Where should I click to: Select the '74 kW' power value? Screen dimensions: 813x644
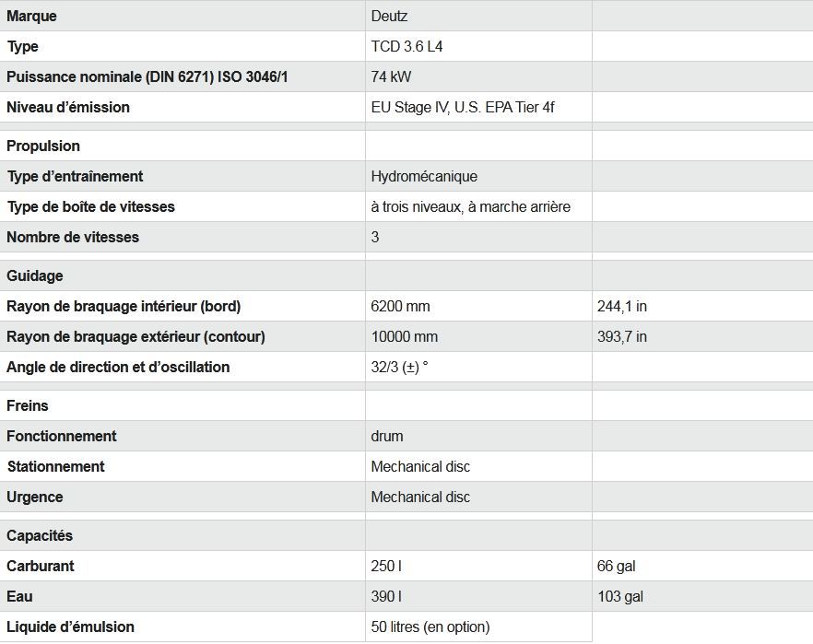(x=391, y=76)
